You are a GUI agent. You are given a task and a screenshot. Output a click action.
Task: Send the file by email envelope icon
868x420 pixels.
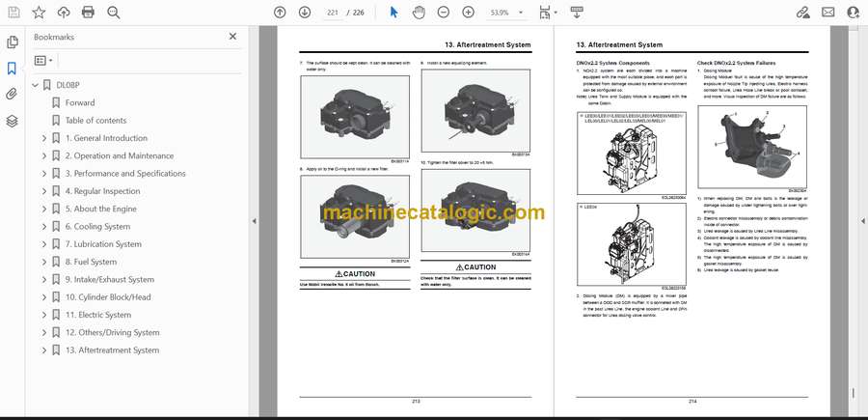tap(828, 13)
